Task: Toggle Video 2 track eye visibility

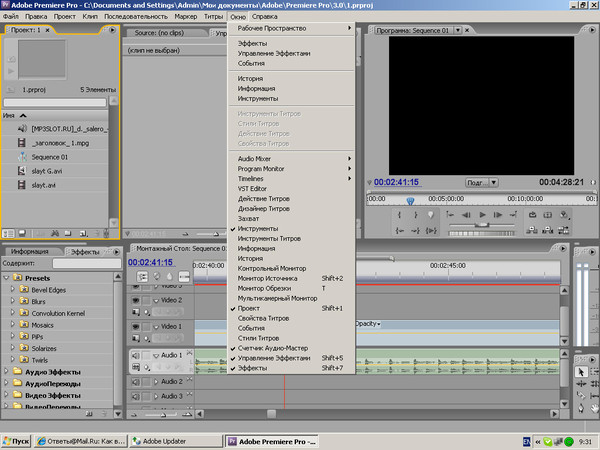Action: (136, 300)
